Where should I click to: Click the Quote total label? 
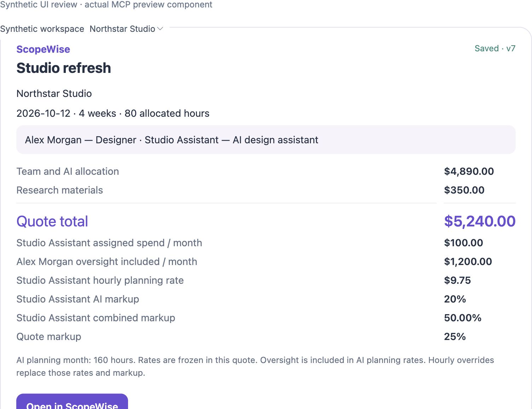point(52,221)
